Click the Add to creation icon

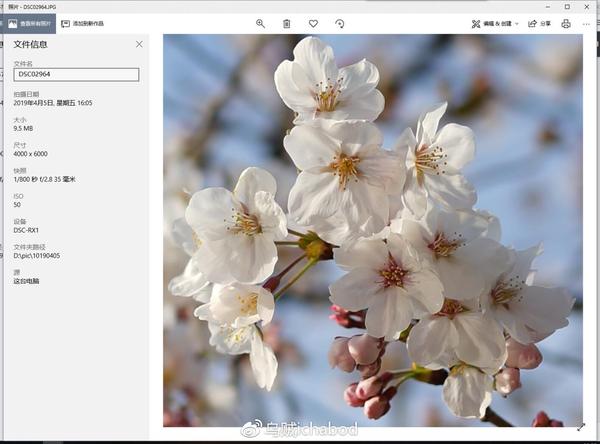pos(65,24)
